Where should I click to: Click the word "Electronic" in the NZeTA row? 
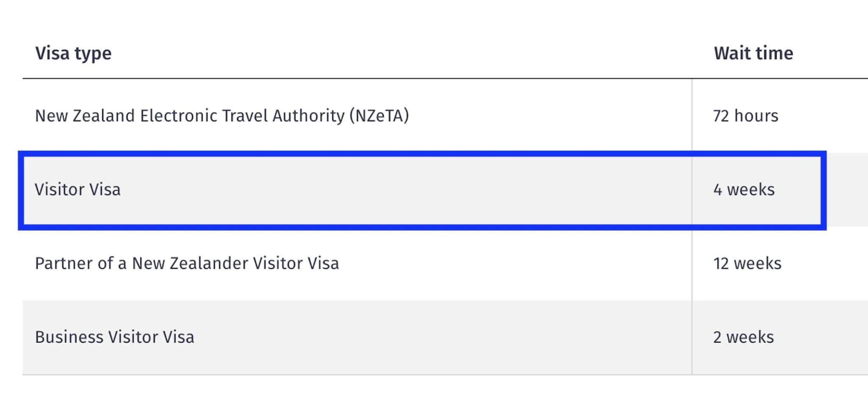click(179, 116)
